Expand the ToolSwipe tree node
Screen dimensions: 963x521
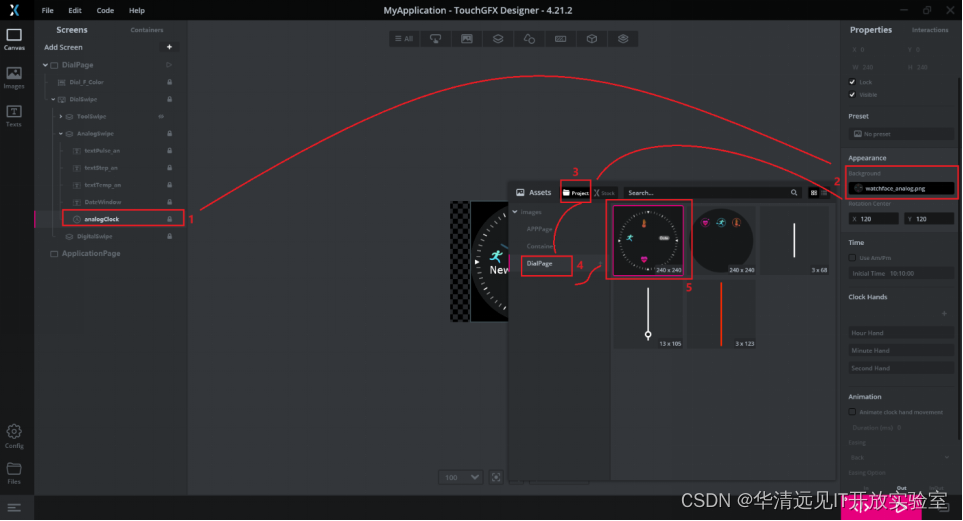60,116
